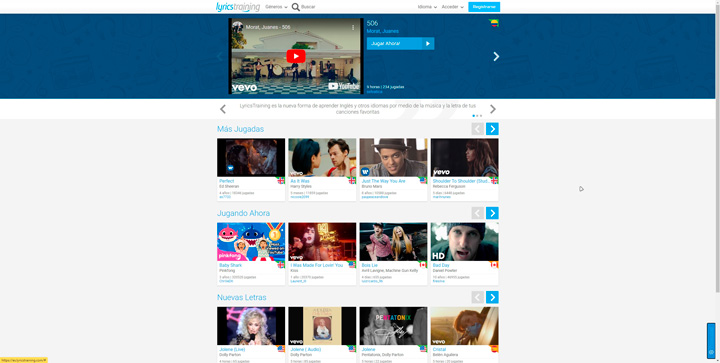The width and height of the screenshot is (720, 363).
Task: Click the magnifier search icon
Action: pyautogui.click(x=296, y=7)
